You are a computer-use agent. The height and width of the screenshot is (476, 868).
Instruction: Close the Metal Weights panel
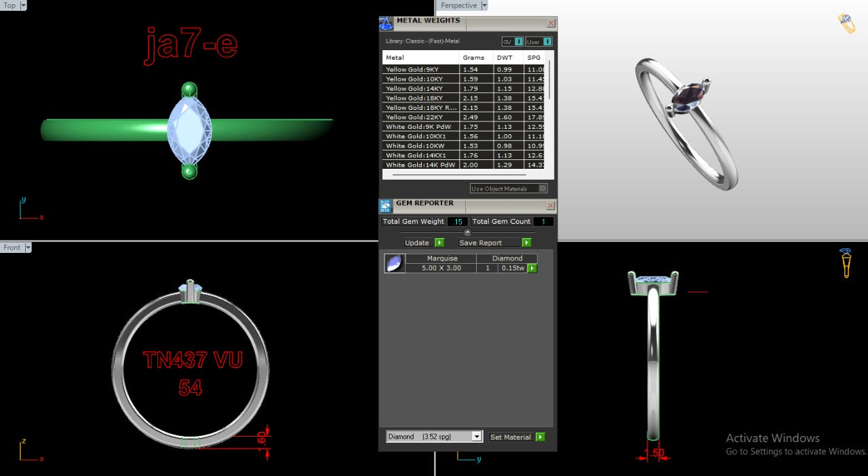[551, 23]
